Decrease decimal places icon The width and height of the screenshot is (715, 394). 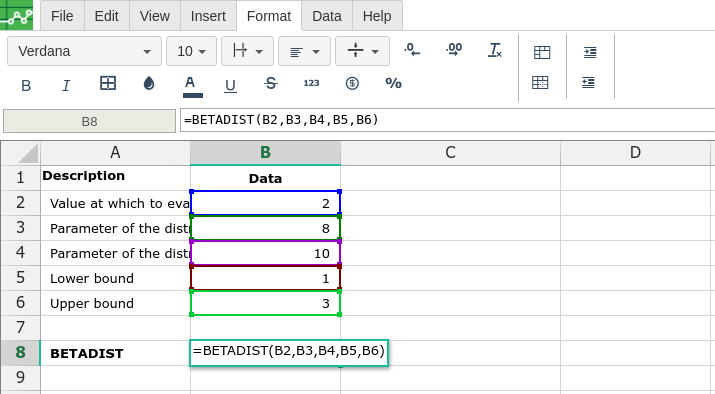[x=412, y=50]
